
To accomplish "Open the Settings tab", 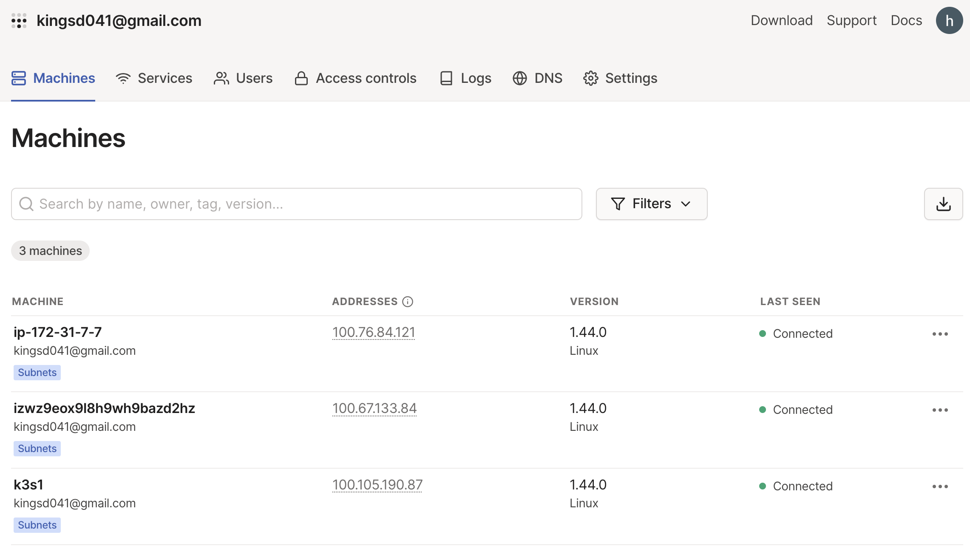I will 620,78.
